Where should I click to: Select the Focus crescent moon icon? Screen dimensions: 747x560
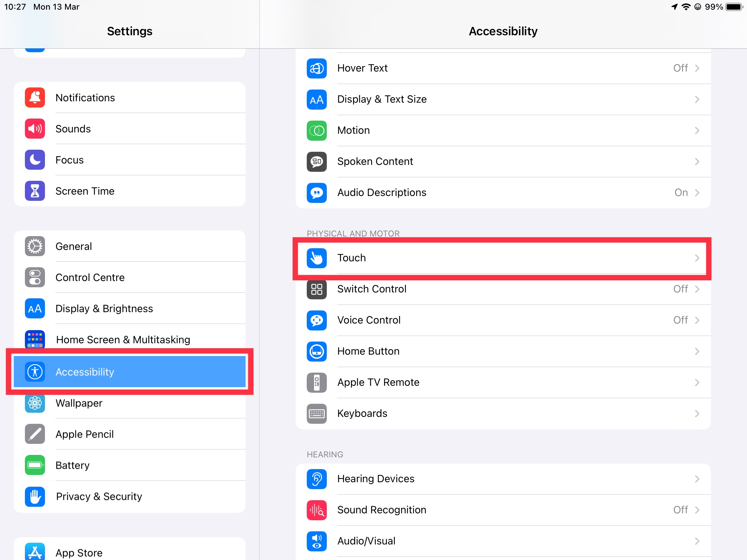[35, 160]
